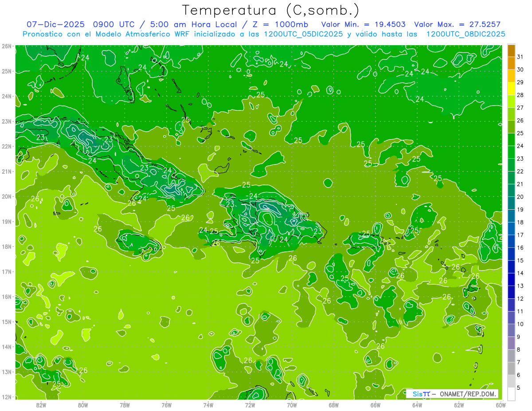Click the color scale label 5
Viewport: 532px width, 411px height.
point(519,388)
